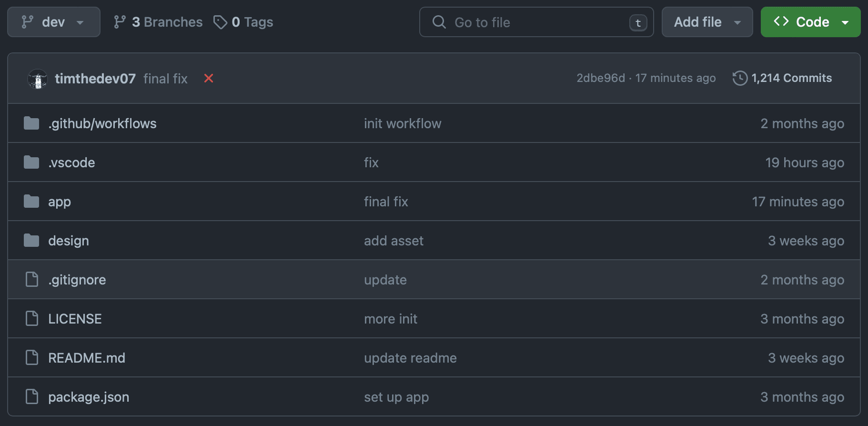Click the branch icon beside 3 Branches
This screenshot has height=426, width=868.
click(x=120, y=22)
